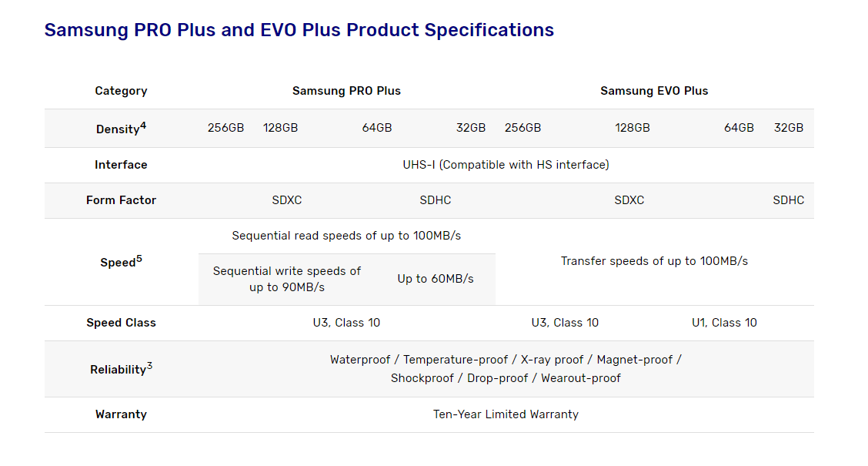This screenshot has width=868, height=466.
Task: Click the page title about Samsung product specifications
Action: (x=299, y=30)
